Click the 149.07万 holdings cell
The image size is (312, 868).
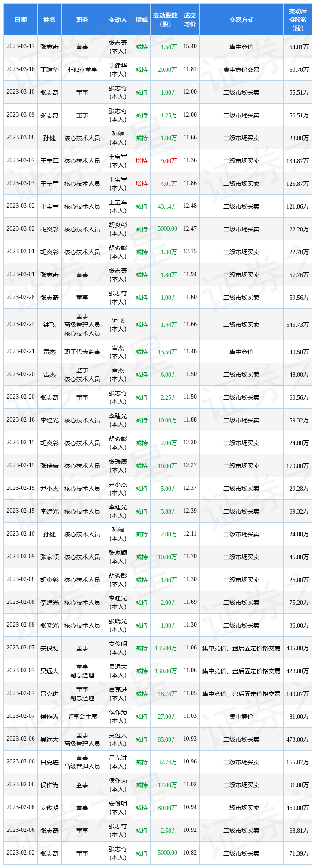(298, 693)
